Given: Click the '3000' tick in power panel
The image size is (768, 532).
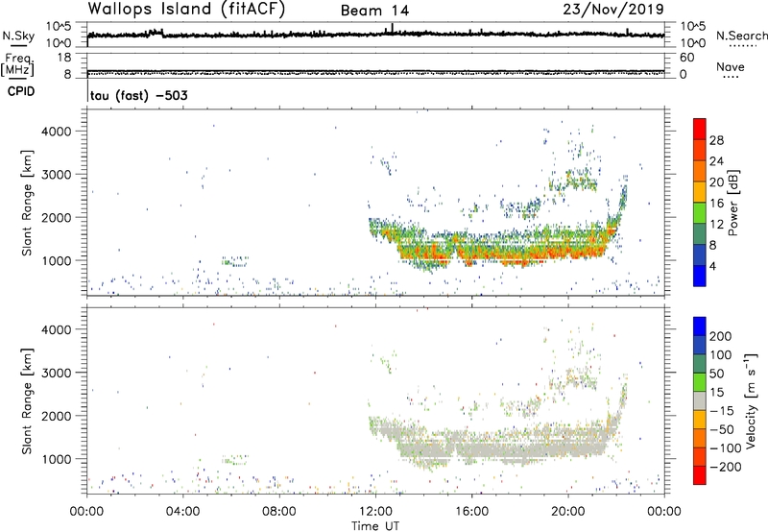Looking at the screenshot, I should [57, 175].
